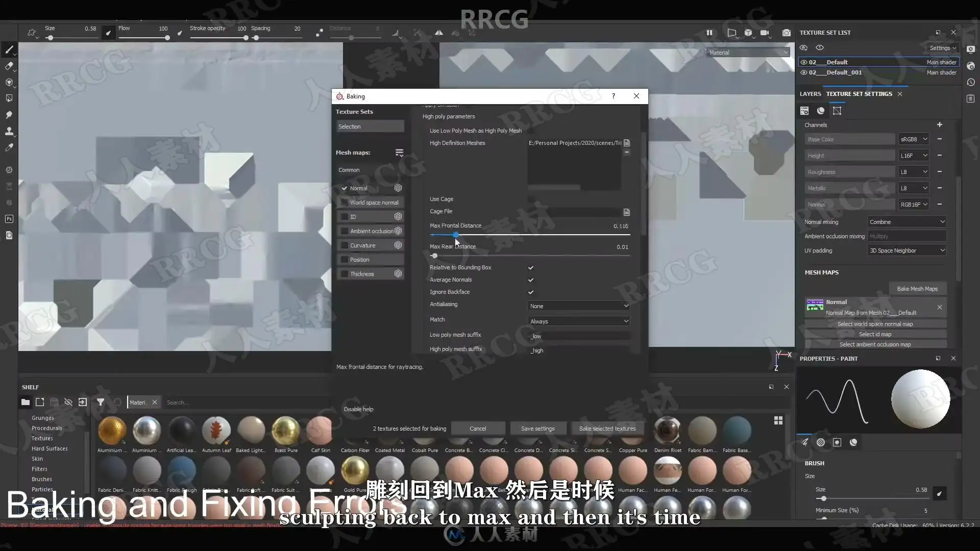Open the Antialiasing dropdown

point(579,306)
